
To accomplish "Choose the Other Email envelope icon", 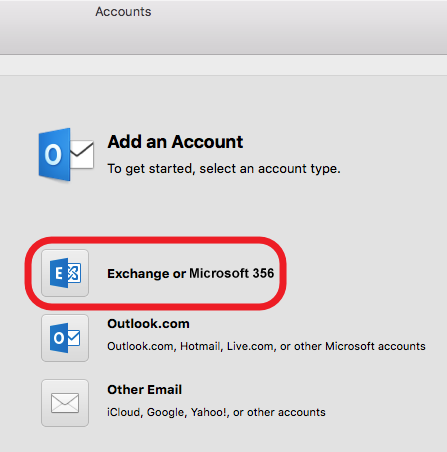I will click(x=65, y=403).
